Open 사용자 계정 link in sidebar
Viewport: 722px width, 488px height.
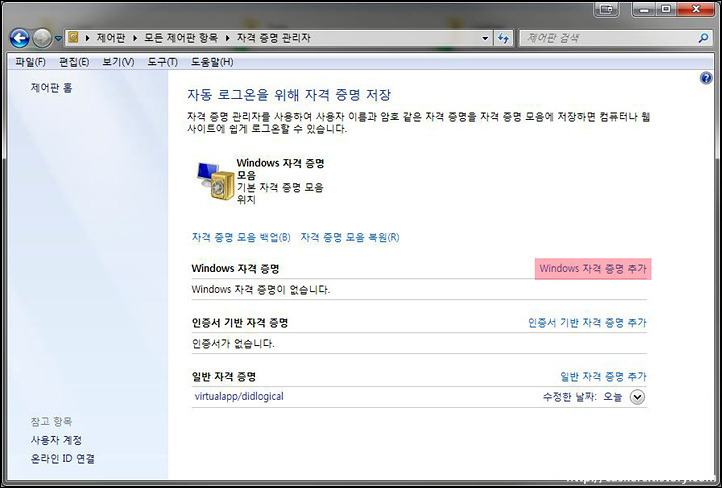(56, 440)
